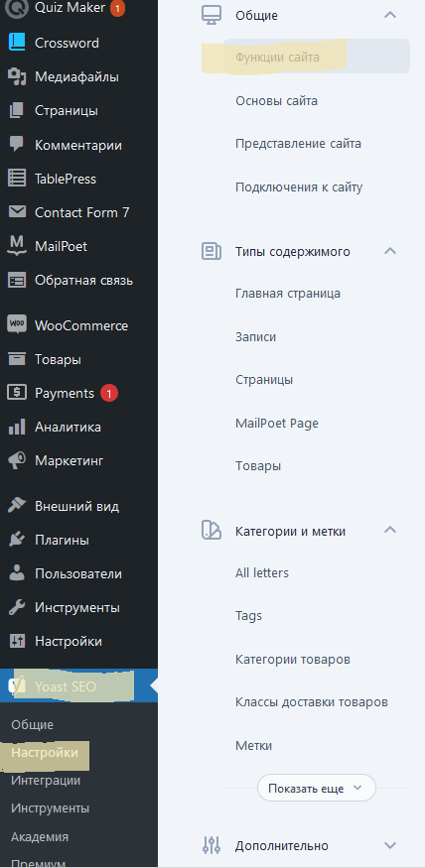Open the MailPoet logo icon
The image size is (425, 868).
click(x=17, y=246)
